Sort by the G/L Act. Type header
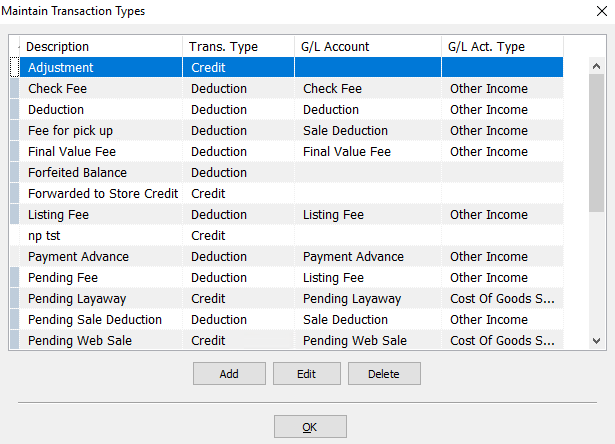The height and width of the screenshot is (444, 615). pyautogui.click(x=502, y=47)
